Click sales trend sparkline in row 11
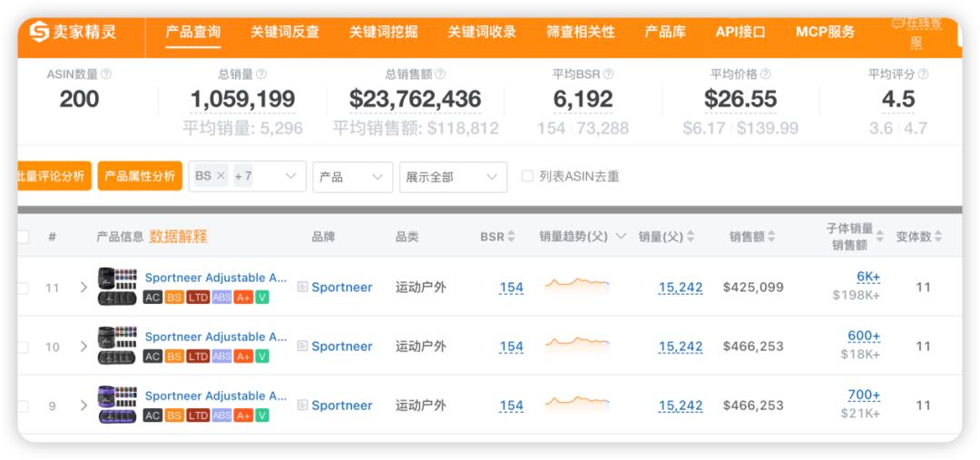 pos(577,284)
